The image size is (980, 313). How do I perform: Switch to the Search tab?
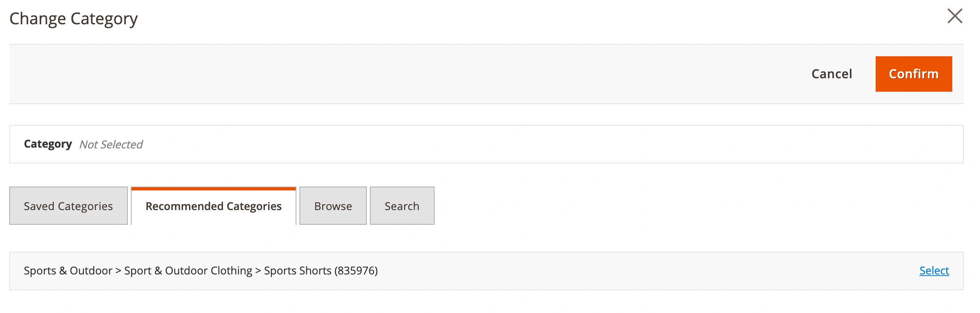coord(402,206)
